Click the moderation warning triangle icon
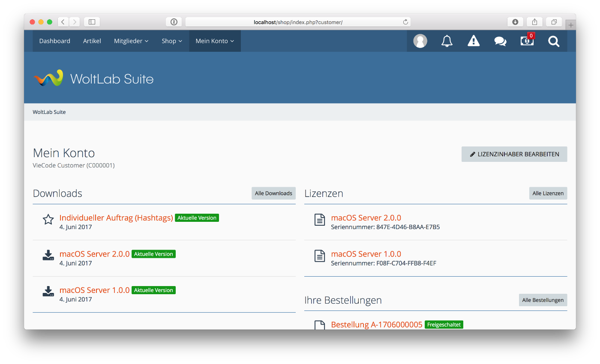The width and height of the screenshot is (600, 364). (x=474, y=41)
